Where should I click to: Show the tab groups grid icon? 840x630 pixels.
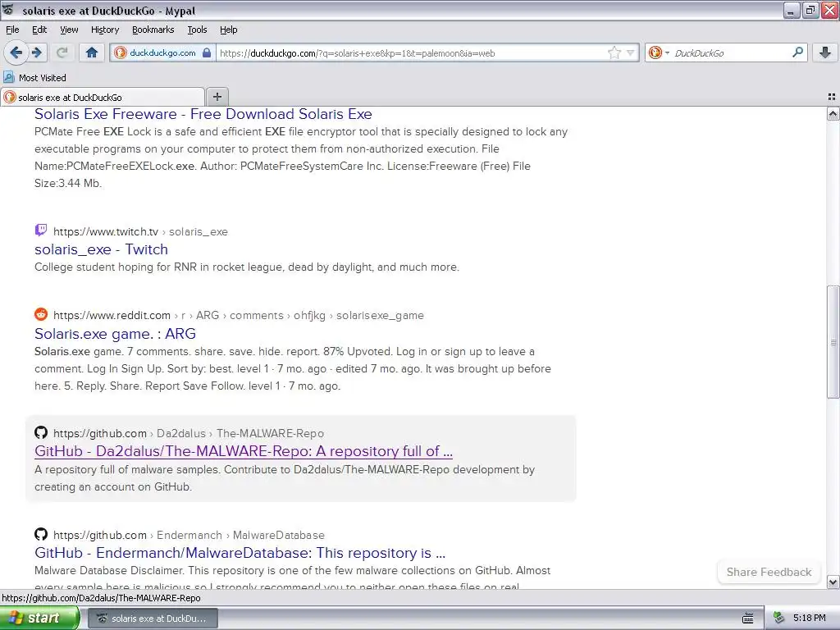pos(832,97)
